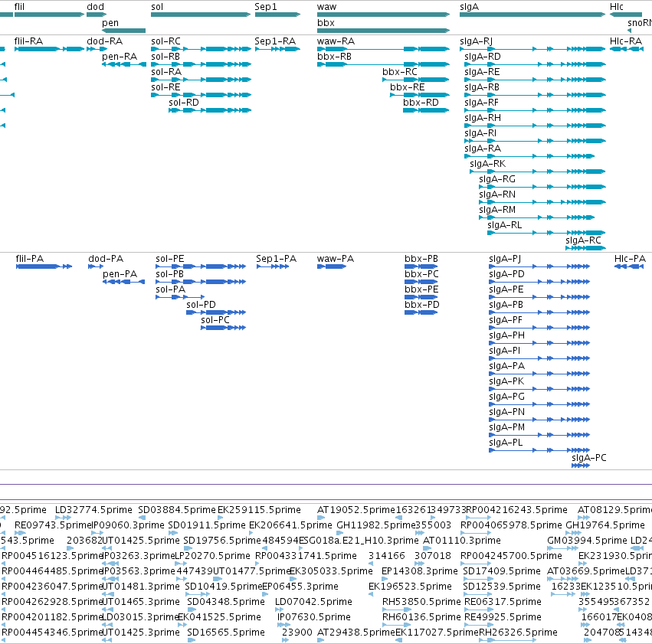
Task: Click the bbx-PB protein label
Action: [x=421, y=259]
